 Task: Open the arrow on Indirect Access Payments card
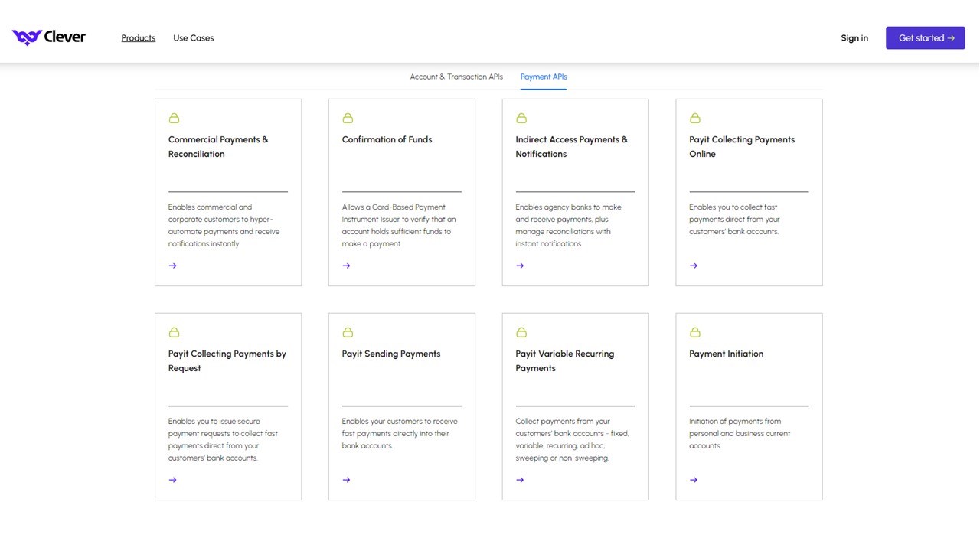coord(521,266)
